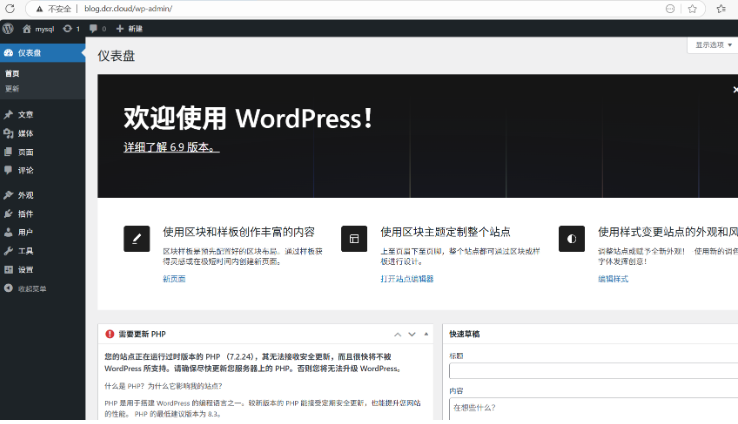
Task: Focus the quick draft 标题 field
Action: point(594,371)
